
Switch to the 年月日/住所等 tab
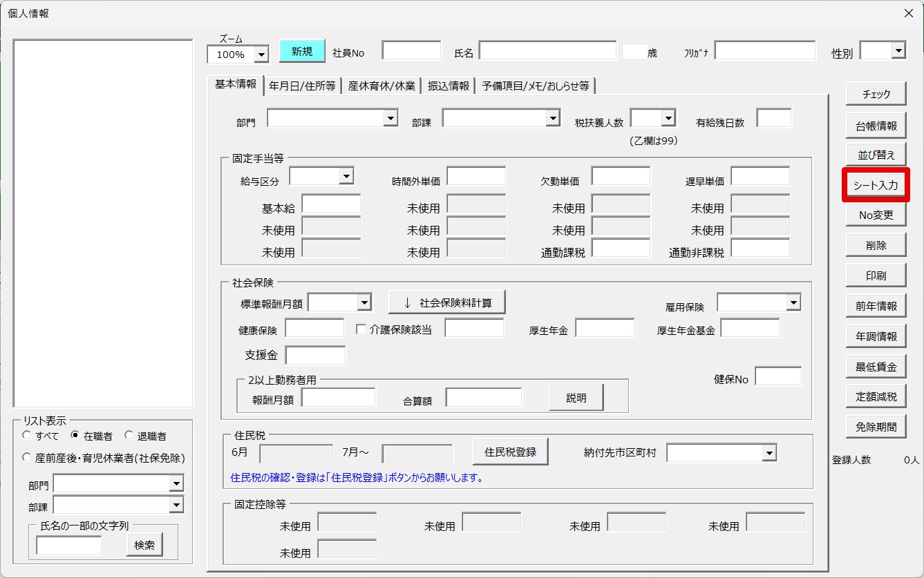pyautogui.click(x=302, y=86)
